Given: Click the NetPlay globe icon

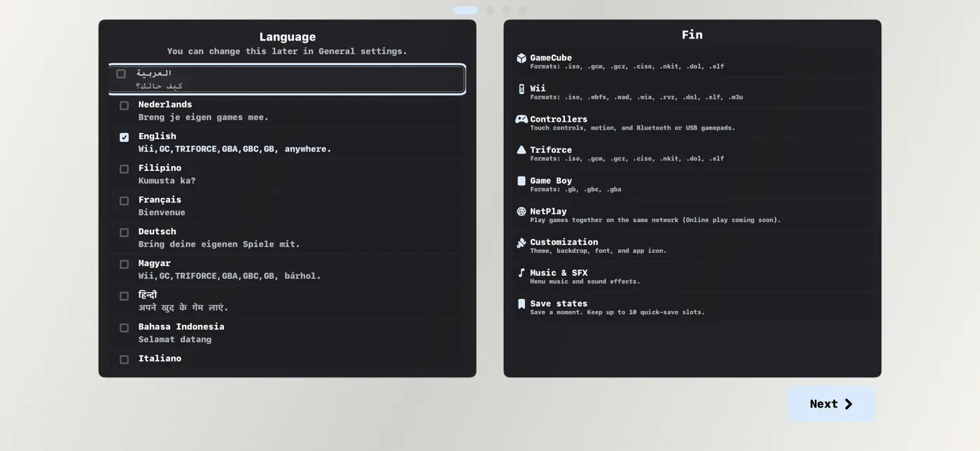Looking at the screenshot, I should tap(521, 211).
